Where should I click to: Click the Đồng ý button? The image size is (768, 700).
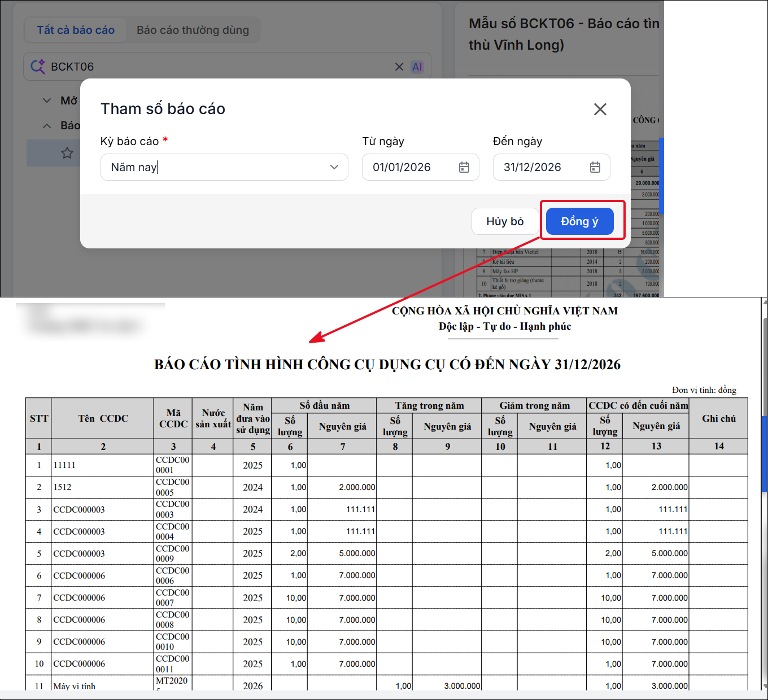click(579, 221)
